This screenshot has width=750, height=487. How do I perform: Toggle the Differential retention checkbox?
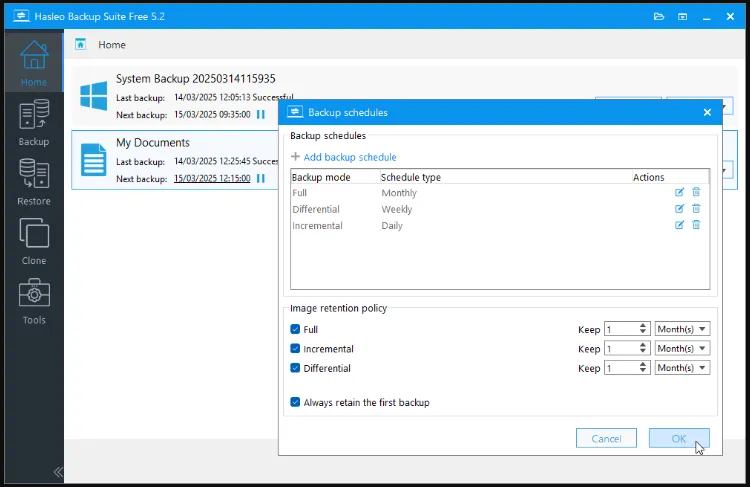pos(295,368)
